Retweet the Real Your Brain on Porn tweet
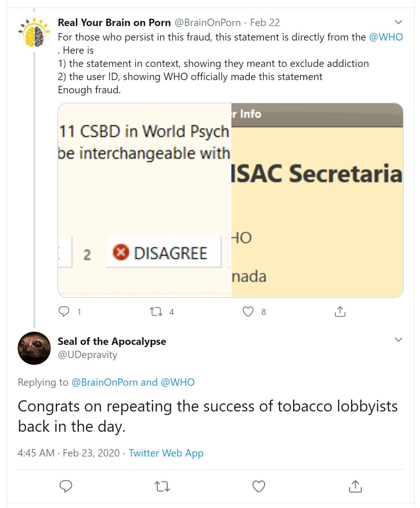 (x=156, y=311)
